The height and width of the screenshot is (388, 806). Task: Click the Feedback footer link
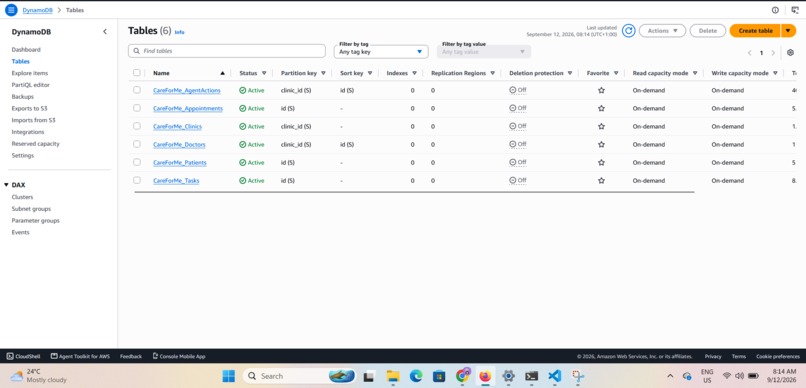pos(131,356)
